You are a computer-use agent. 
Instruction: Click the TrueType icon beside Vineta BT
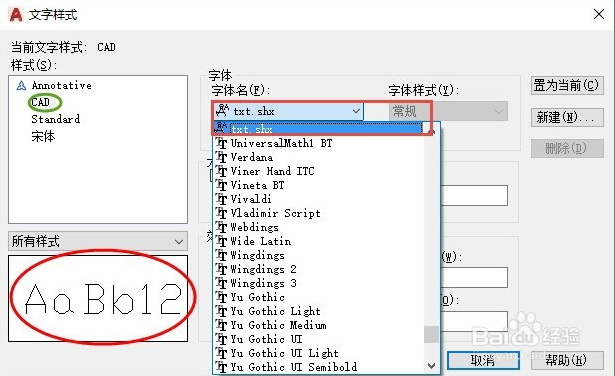222,185
